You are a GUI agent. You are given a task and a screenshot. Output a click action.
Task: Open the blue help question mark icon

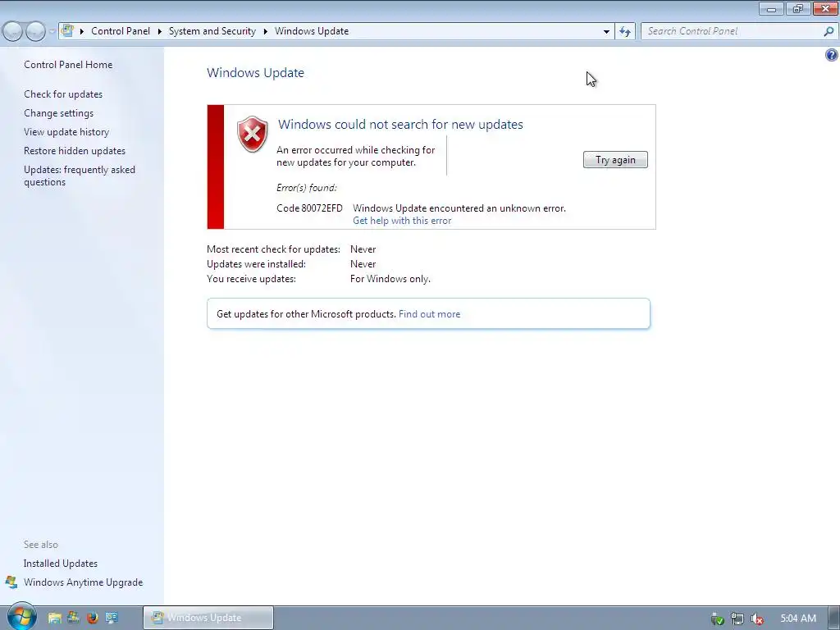pyautogui.click(x=832, y=55)
